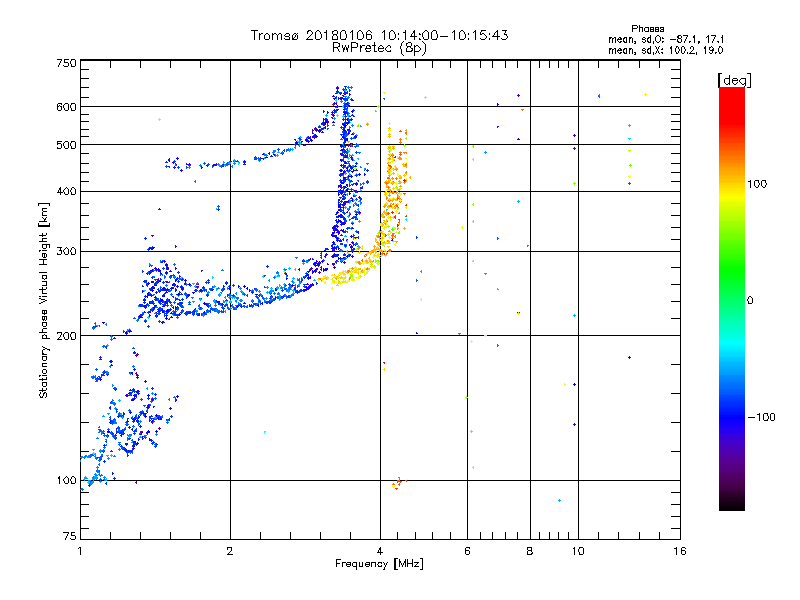Click the y-axis tick label '600'
This screenshot has height=600, width=800.
point(66,107)
